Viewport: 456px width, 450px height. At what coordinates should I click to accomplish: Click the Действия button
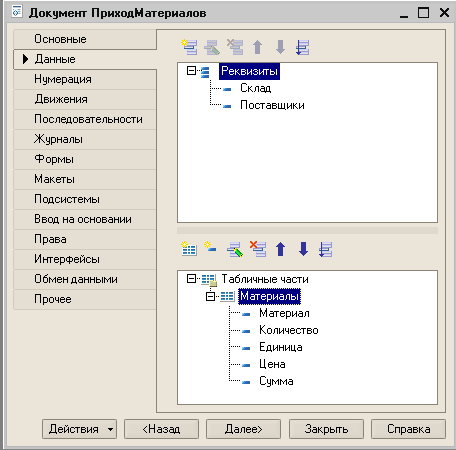click(79, 429)
